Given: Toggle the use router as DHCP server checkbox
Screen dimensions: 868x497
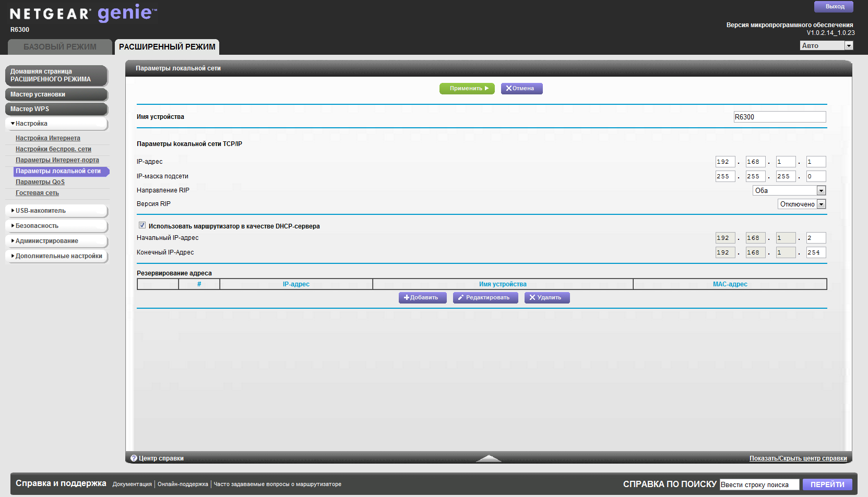Looking at the screenshot, I should tap(142, 225).
